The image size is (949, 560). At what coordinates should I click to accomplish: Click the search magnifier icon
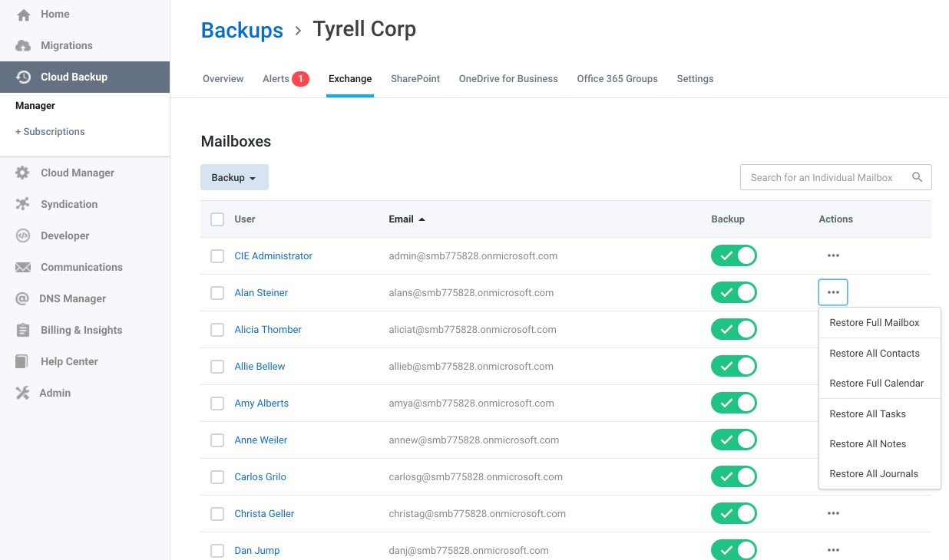click(918, 176)
